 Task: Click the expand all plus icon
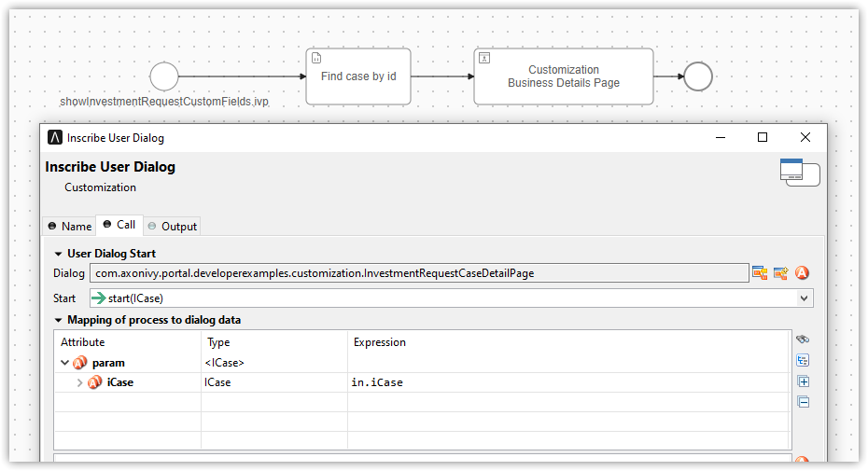point(804,381)
